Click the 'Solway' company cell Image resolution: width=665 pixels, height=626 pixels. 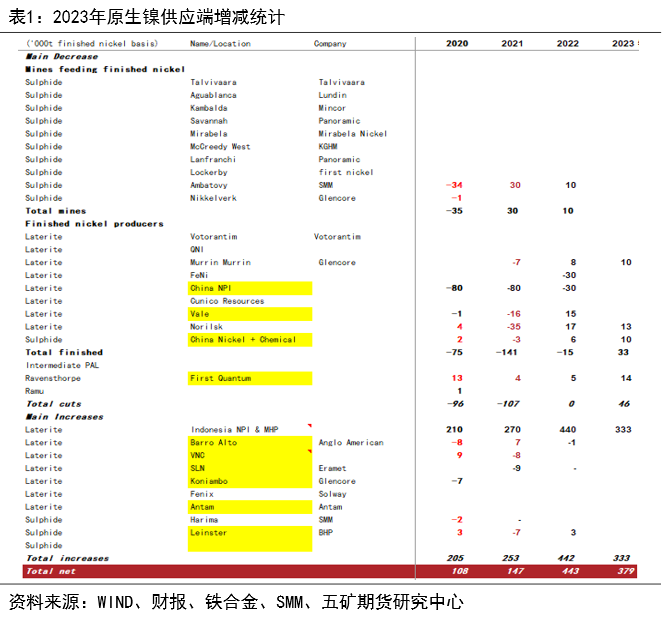332,494
